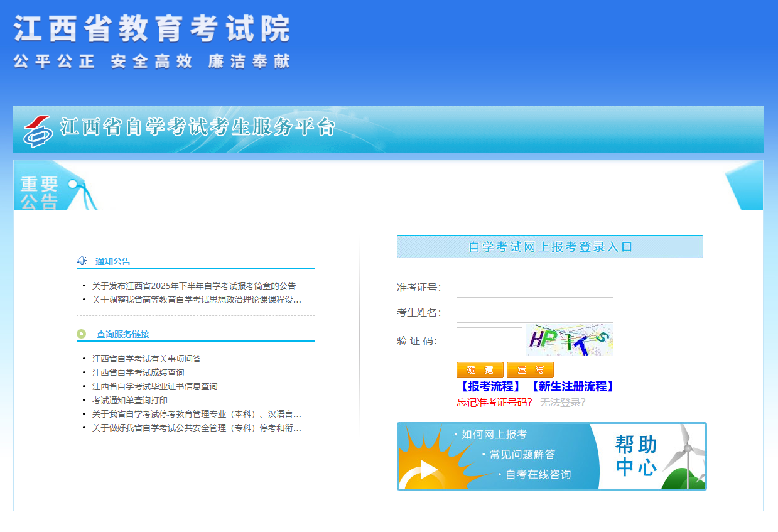Viewport: 778px width, 532px height.
Task: Open 2025年下半年自学考试报考简章 announcement
Action: (193, 286)
